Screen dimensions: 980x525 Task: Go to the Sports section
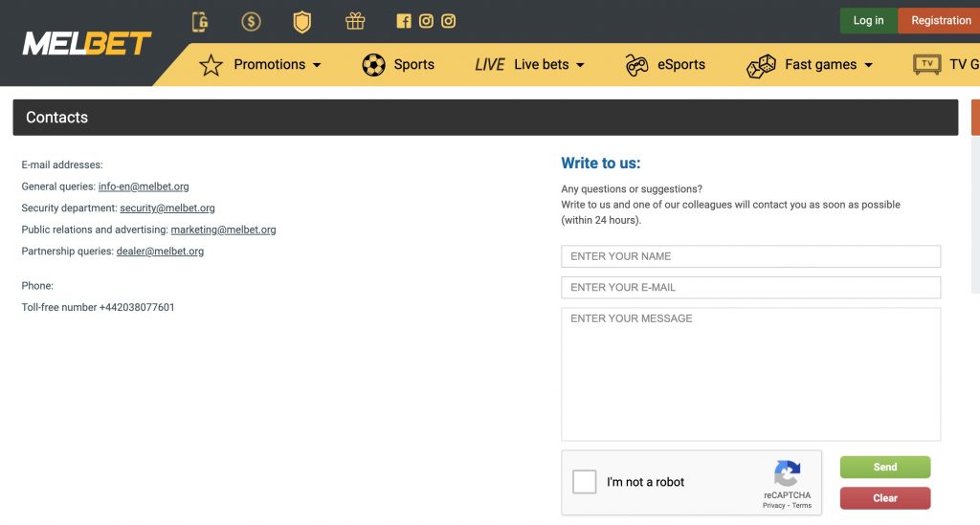(398, 65)
